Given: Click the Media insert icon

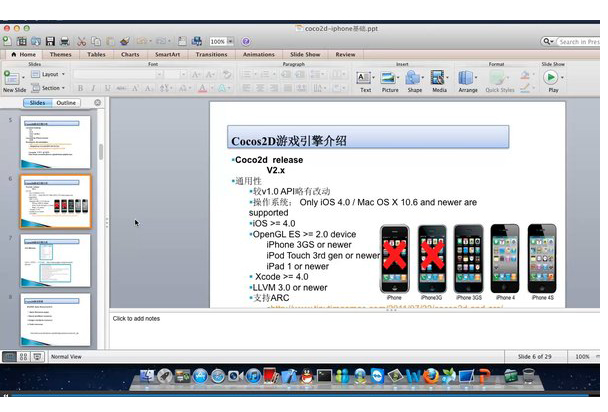Looking at the screenshot, I should (x=438, y=78).
